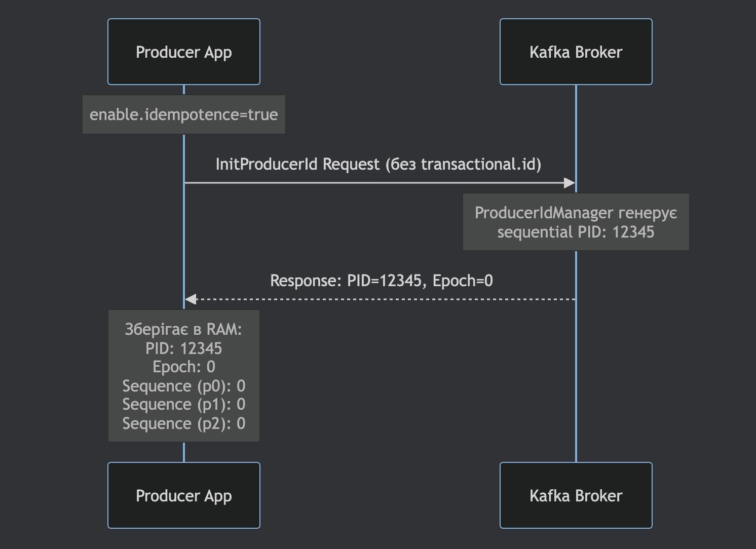Select the InitProducerId Request message label

tap(378, 164)
